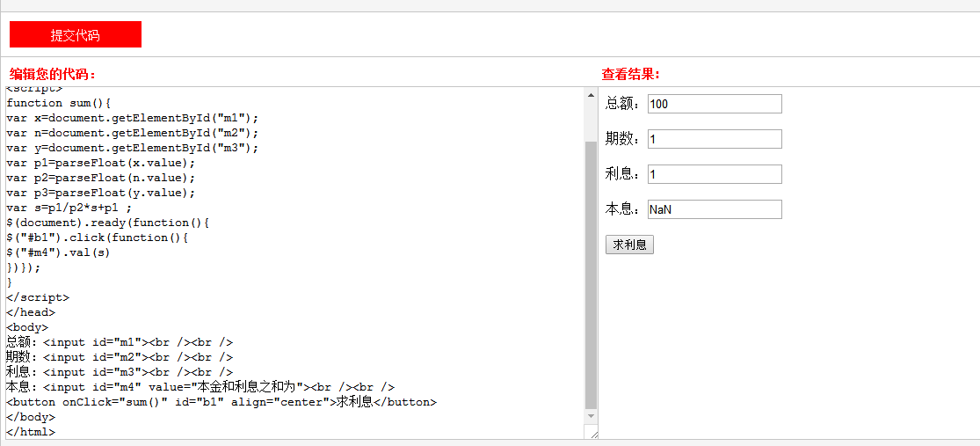Click the 查看结果 heading
This screenshot has height=446, width=980.
pyautogui.click(x=630, y=75)
